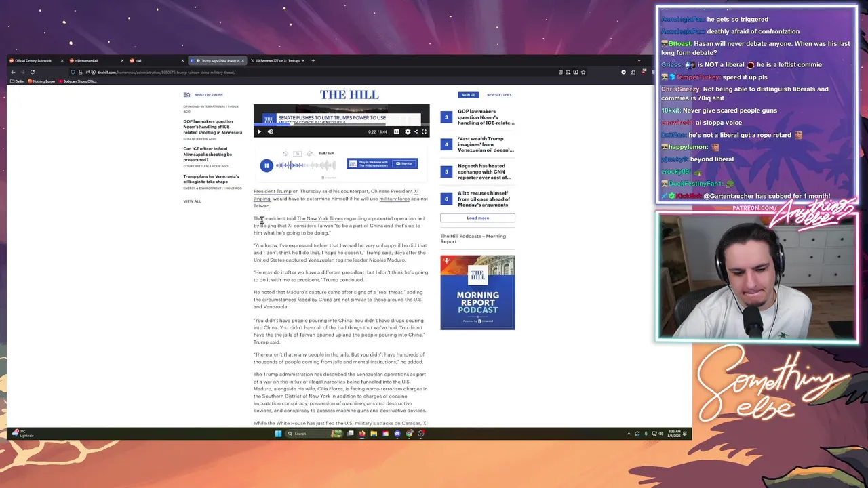This screenshot has height=488, width=868.
Task: Expand the browser tab list dropdown
Action: [639, 61]
